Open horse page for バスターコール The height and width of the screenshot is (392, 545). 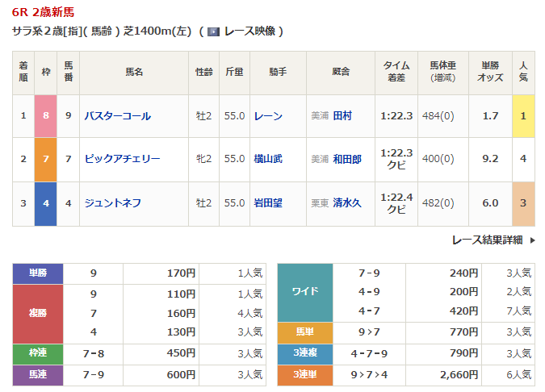pos(118,116)
